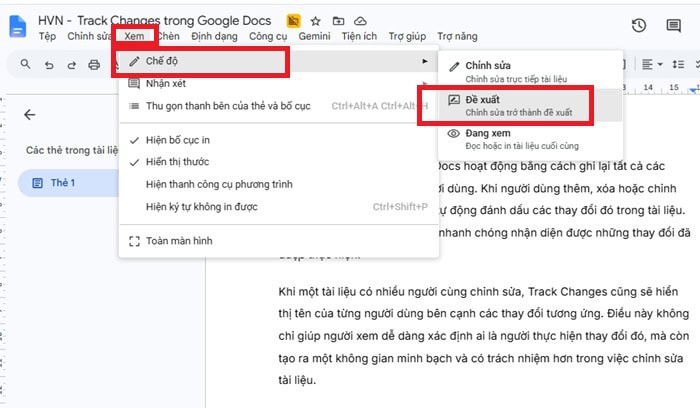700x408 pixels.
Task: Open the Chỉnh sửa menu
Action: (x=89, y=36)
